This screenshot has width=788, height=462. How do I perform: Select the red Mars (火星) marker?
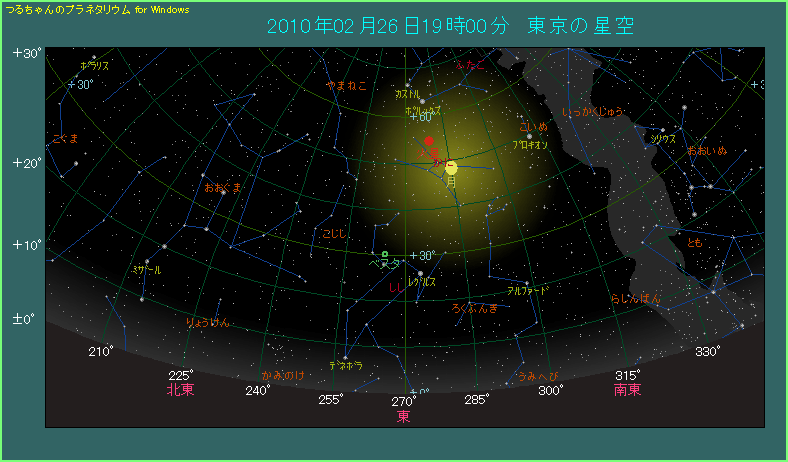click(x=429, y=141)
